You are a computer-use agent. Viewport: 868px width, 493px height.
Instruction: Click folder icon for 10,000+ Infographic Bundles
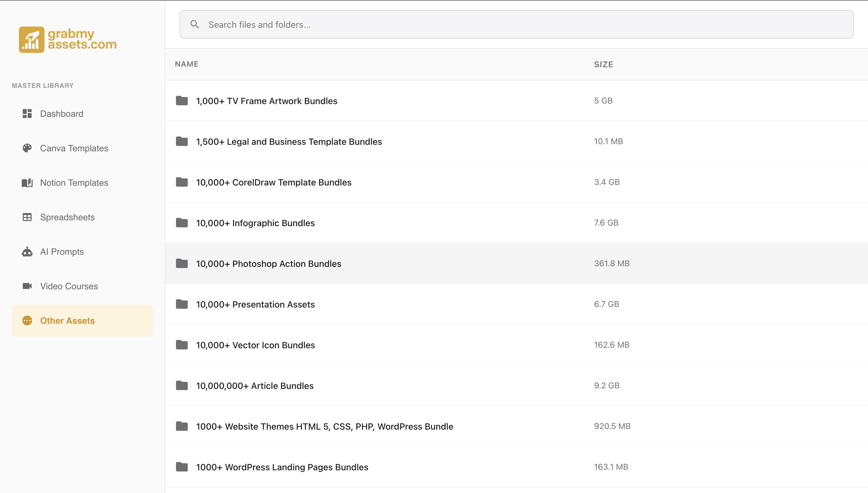pos(182,223)
